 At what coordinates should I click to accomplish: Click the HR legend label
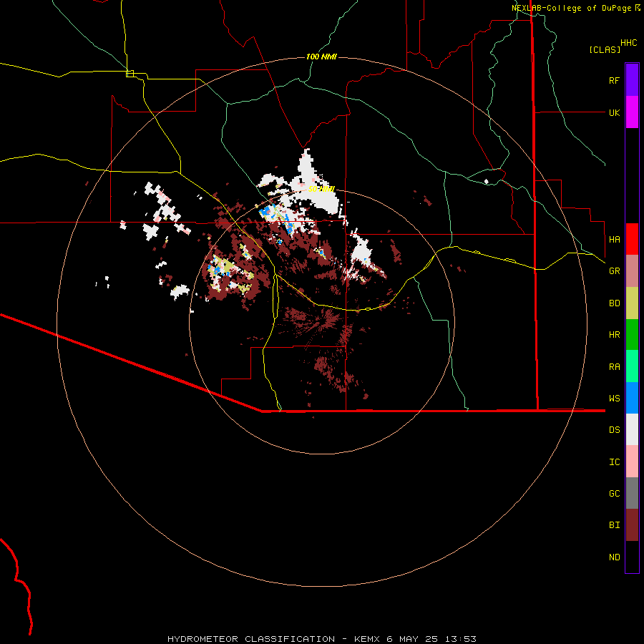(614, 335)
